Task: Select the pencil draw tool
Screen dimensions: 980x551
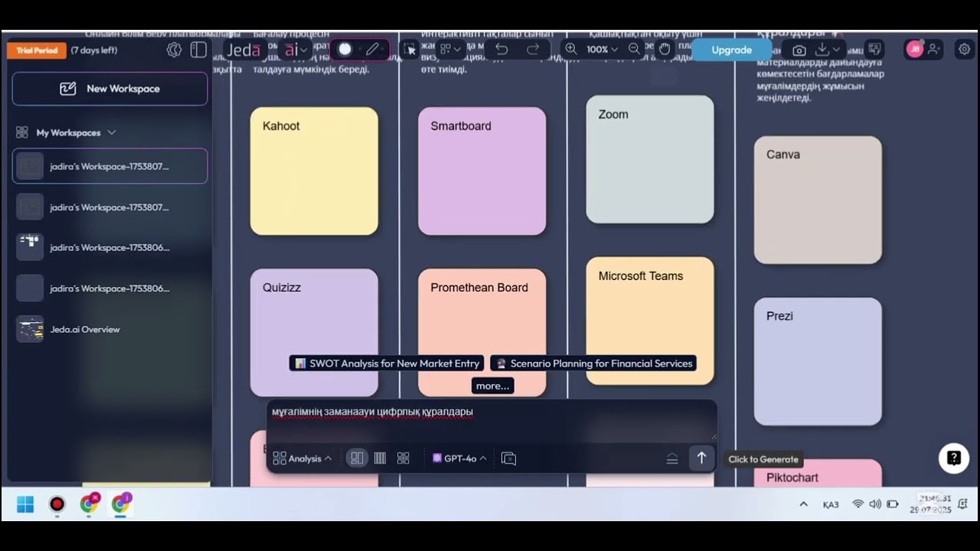Action: tap(372, 50)
